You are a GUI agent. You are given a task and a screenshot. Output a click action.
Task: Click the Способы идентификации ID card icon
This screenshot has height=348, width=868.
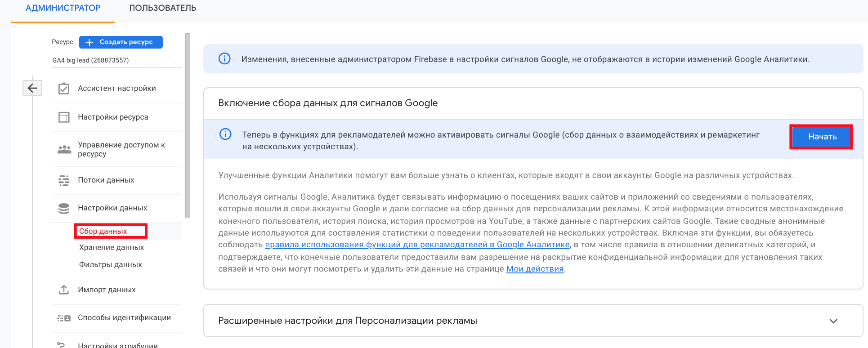pos(64,318)
